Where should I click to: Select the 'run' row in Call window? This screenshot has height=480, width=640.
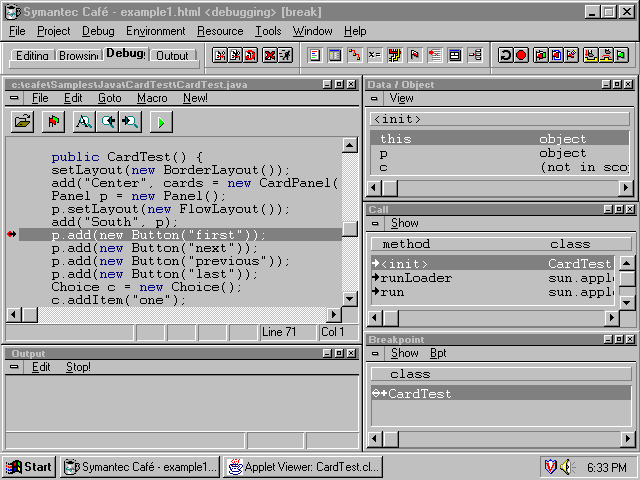point(493,292)
